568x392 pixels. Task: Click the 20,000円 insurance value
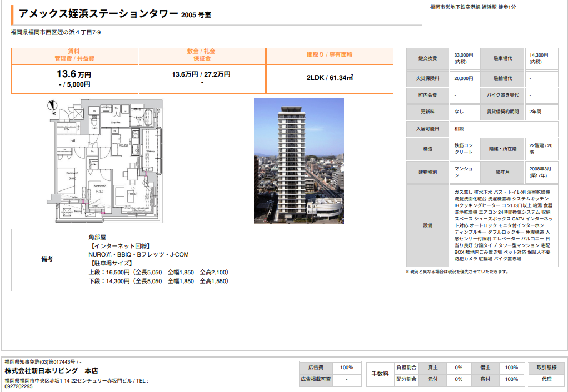[464, 78]
